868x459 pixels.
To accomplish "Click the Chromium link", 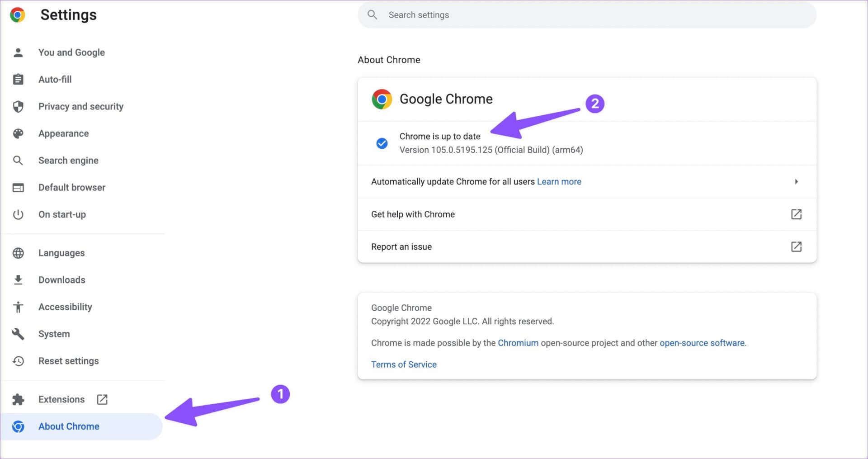I will click(x=518, y=343).
